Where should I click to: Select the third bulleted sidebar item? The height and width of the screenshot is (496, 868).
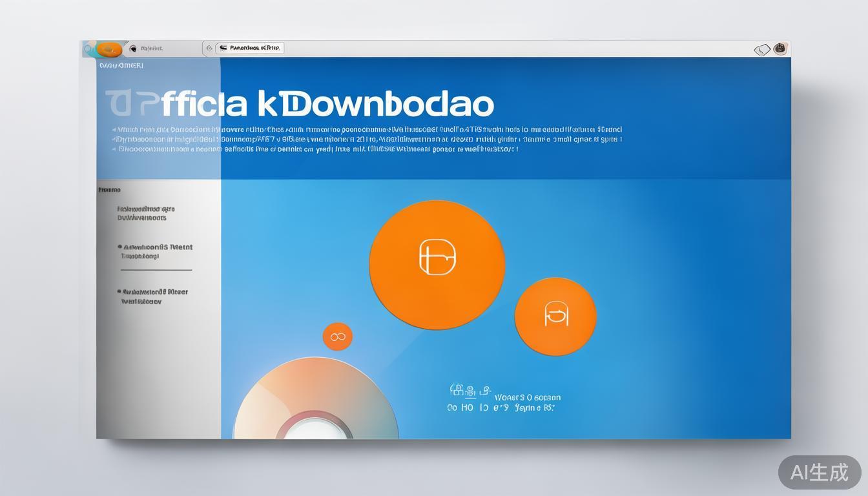[x=152, y=296]
